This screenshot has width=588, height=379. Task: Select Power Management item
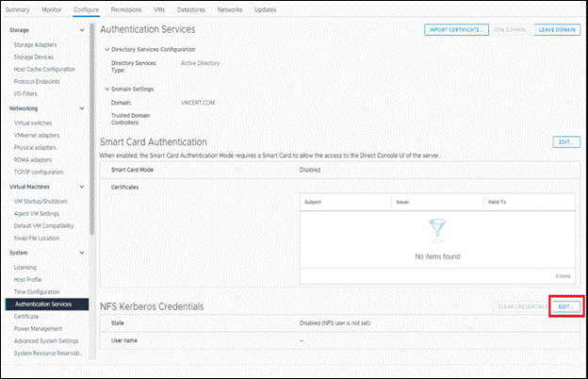click(38, 329)
